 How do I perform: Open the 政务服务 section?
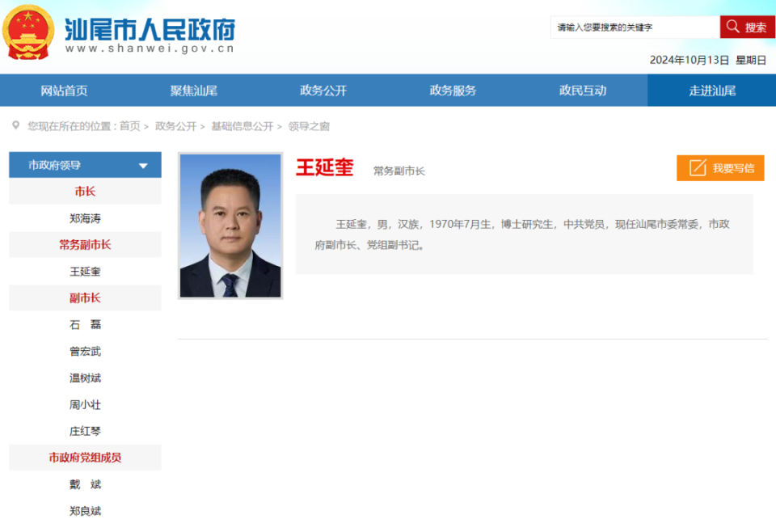[x=452, y=90]
